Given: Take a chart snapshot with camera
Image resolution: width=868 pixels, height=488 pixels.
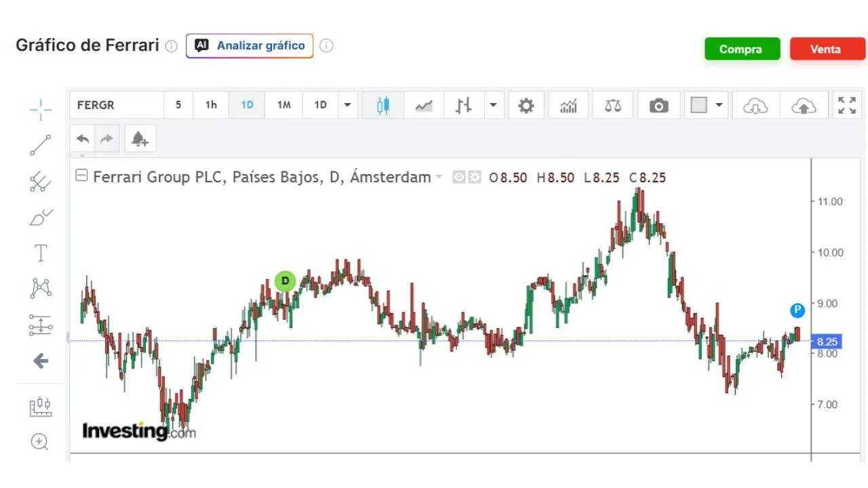Looking at the screenshot, I should [x=658, y=105].
